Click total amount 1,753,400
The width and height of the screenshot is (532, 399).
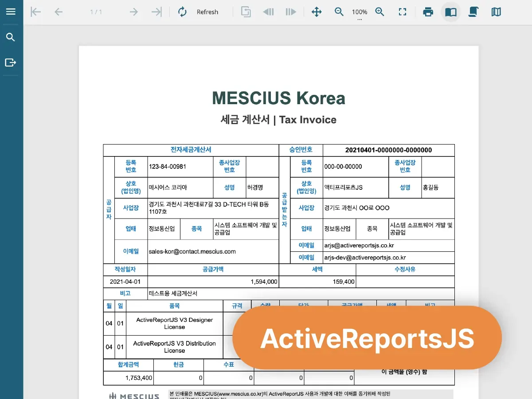pos(139,378)
